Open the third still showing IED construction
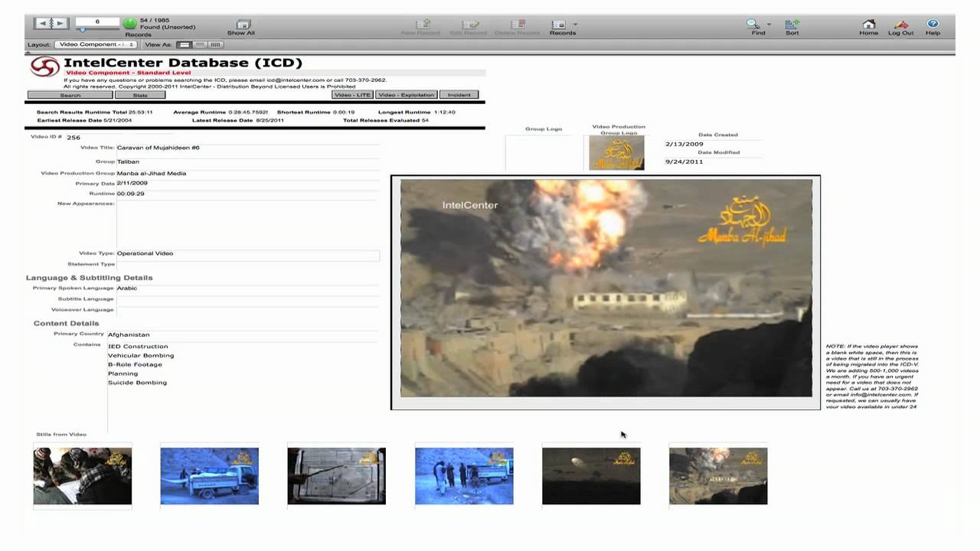The width and height of the screenshot is (980, 551). pos(337,476)
